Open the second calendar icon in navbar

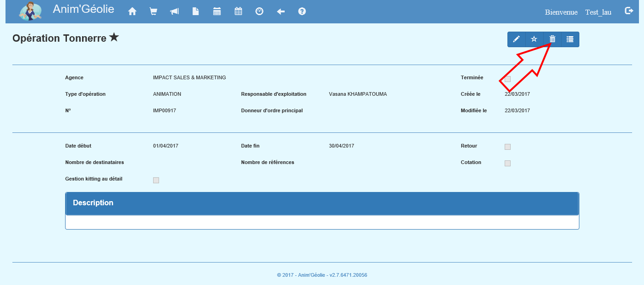238,12
